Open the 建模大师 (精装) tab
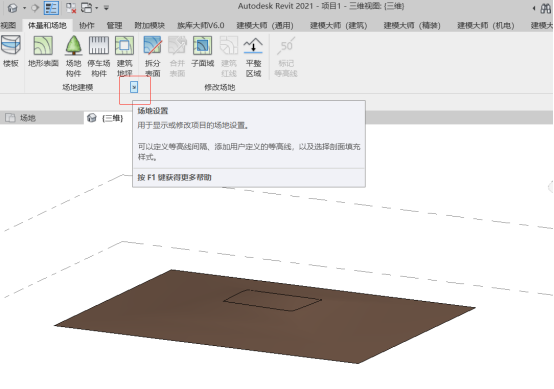The width and height of the screenshot is (554, 389). click(x=412, y=25)
